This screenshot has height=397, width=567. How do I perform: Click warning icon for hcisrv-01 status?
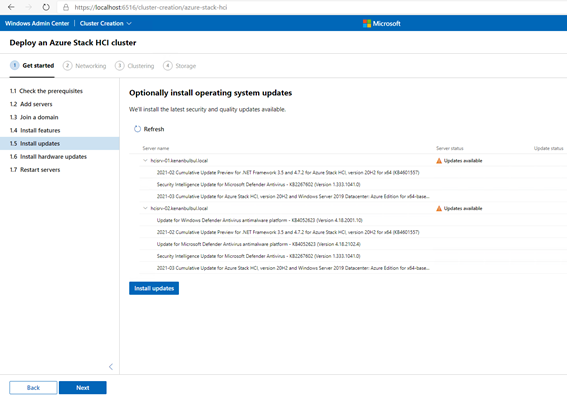439,161
